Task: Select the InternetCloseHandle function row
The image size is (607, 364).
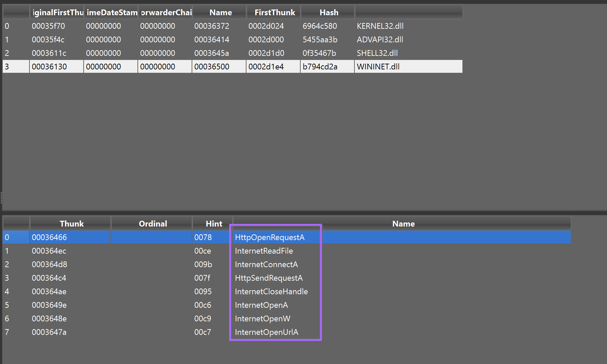Action: (x=271, y=292)
